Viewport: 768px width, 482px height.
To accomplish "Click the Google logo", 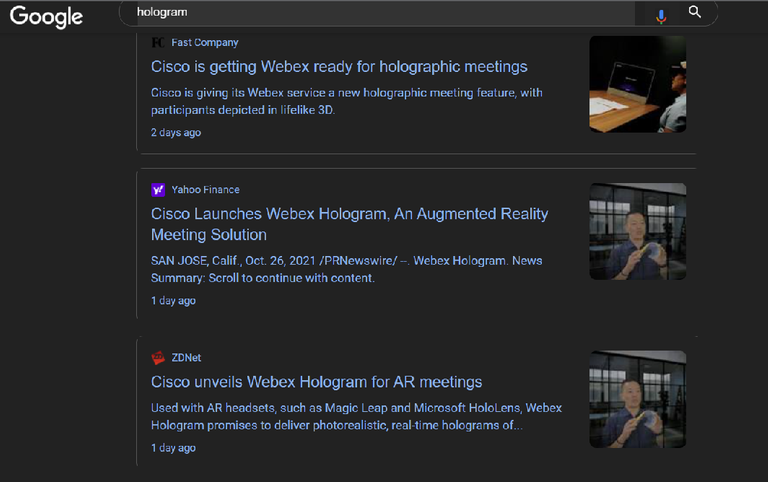I will click(x=46, y=17).
